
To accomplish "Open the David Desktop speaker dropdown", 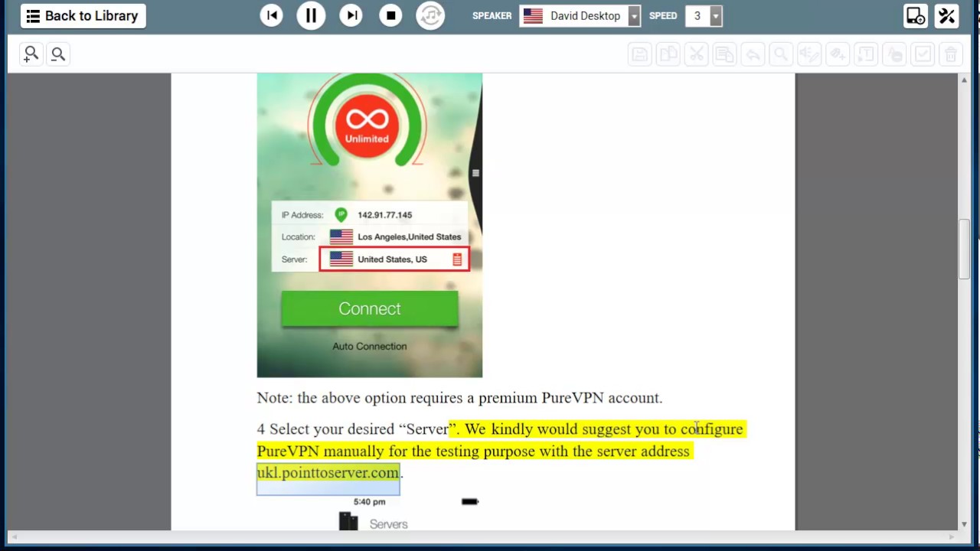I will point(634,16).
